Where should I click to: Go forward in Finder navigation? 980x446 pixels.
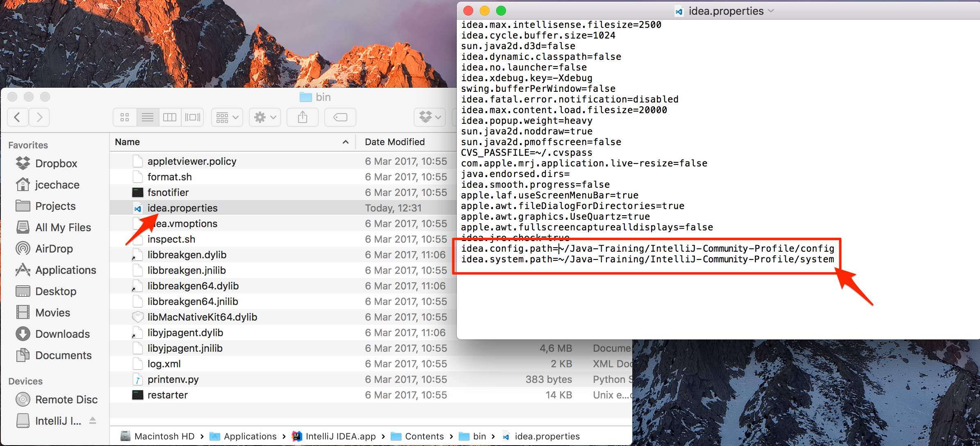pos(39,118)
